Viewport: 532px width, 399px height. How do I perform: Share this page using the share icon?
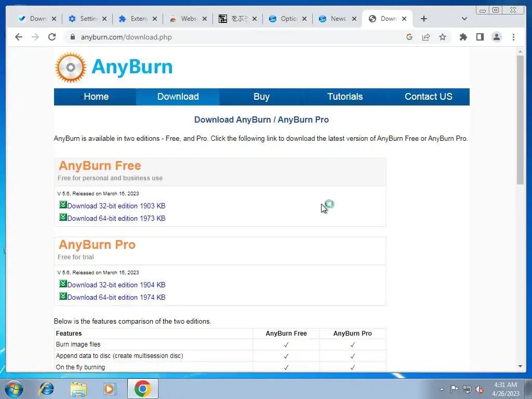coord(426,37)
